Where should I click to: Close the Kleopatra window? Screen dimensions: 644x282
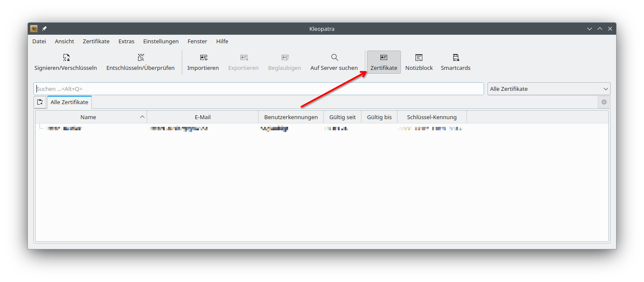[x=610, y=29]
